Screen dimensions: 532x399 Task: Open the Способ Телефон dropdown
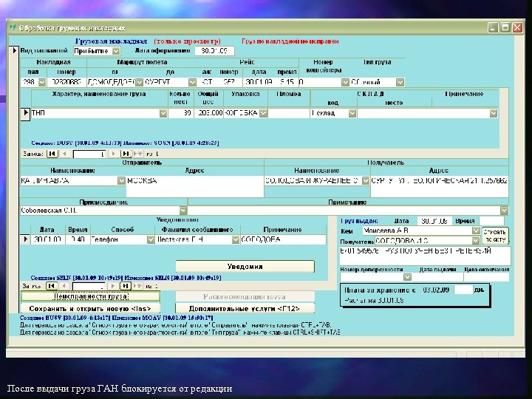coord(151,239)
